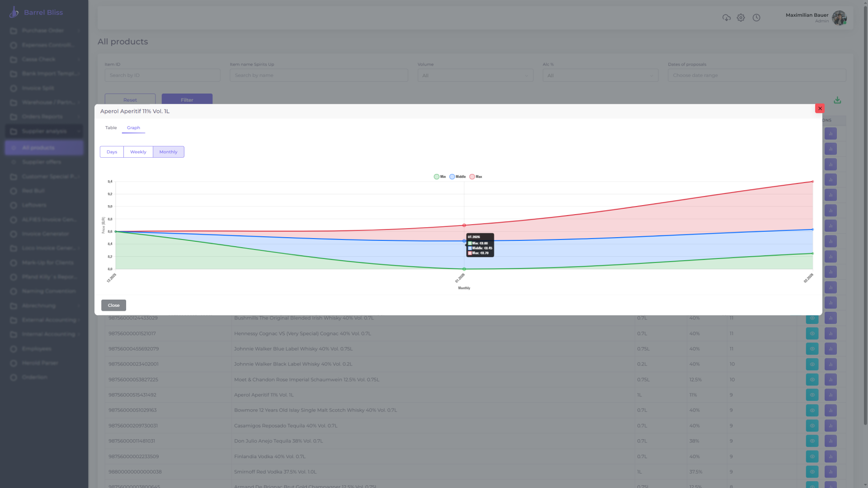The width and height of the screenshot is (868, 488).
Task: Open settings gear icon in header
Action: (x=741, y=18)
